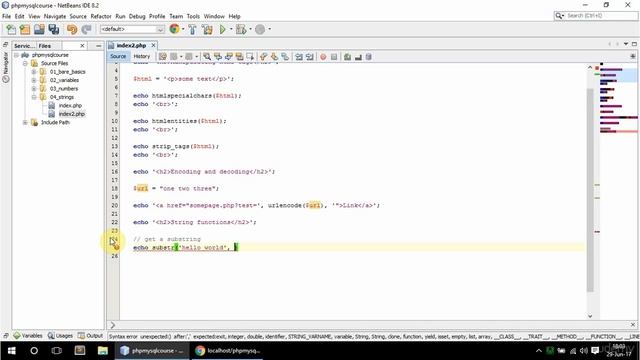Click the Profile Project round icon
This screenshot has height=360, width=640.
[x=260, y=29]
